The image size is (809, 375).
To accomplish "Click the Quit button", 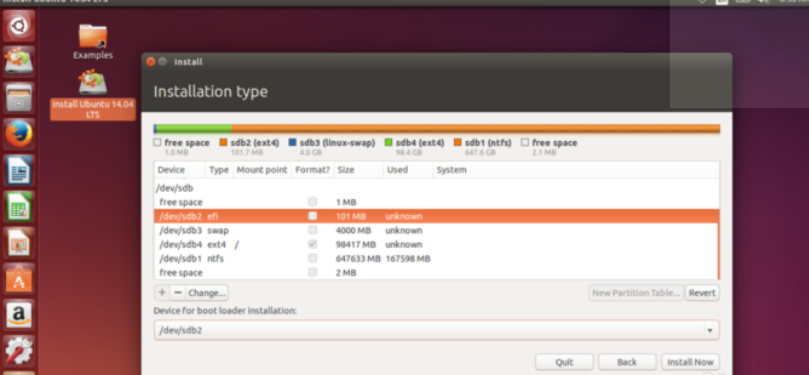I will click(564, 362).
